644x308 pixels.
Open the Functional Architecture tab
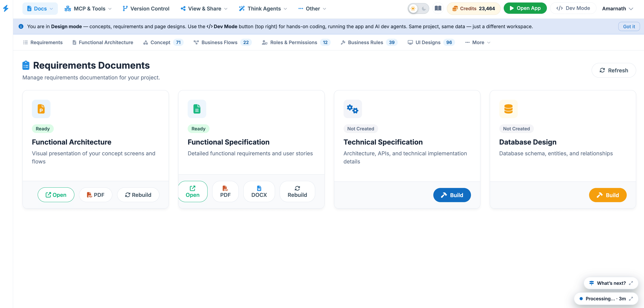(103, 43)
